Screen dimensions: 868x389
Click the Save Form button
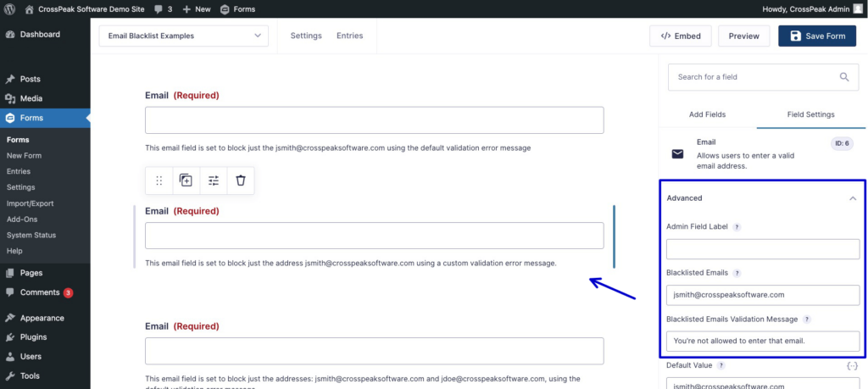(x=817, y=36)
